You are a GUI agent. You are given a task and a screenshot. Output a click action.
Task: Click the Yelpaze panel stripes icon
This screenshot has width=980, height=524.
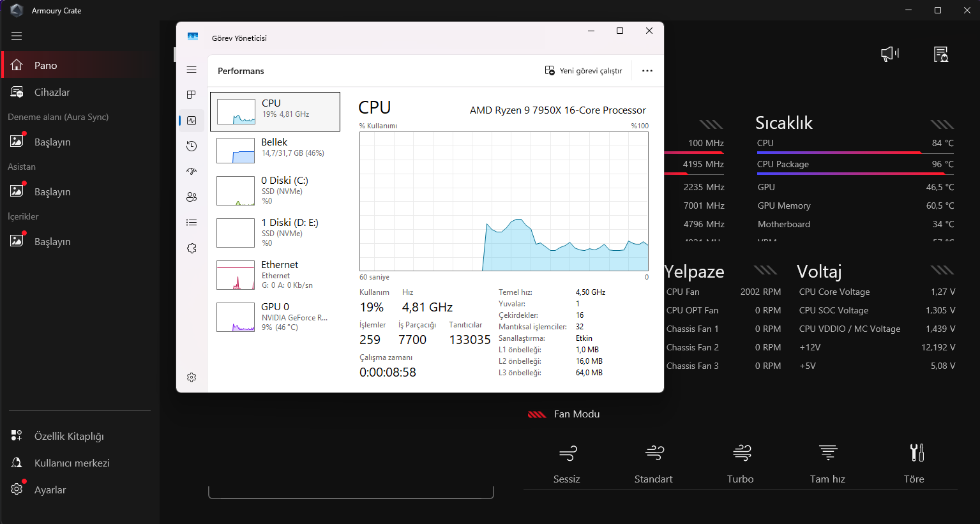point(765,270)
